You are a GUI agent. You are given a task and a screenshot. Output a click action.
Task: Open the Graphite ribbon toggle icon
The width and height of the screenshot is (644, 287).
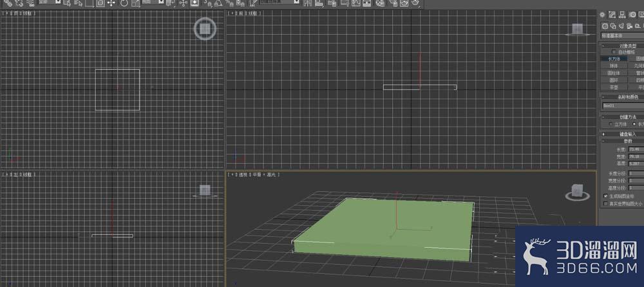[345, 4]
